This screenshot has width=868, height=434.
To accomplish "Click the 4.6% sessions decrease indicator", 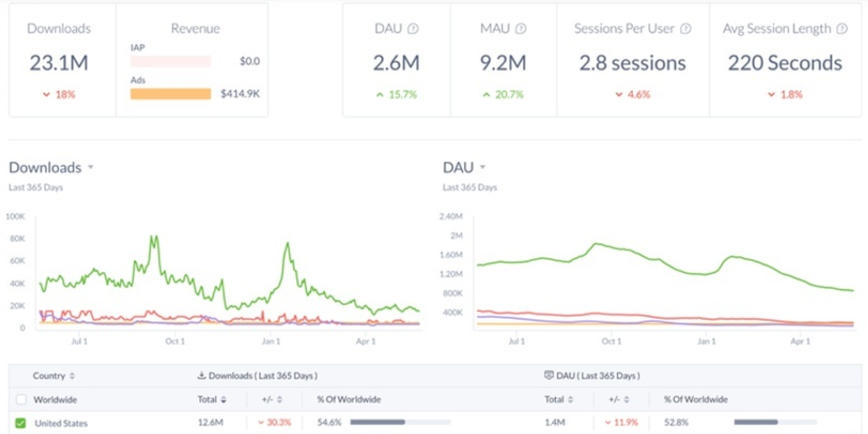I will [633, 94].
